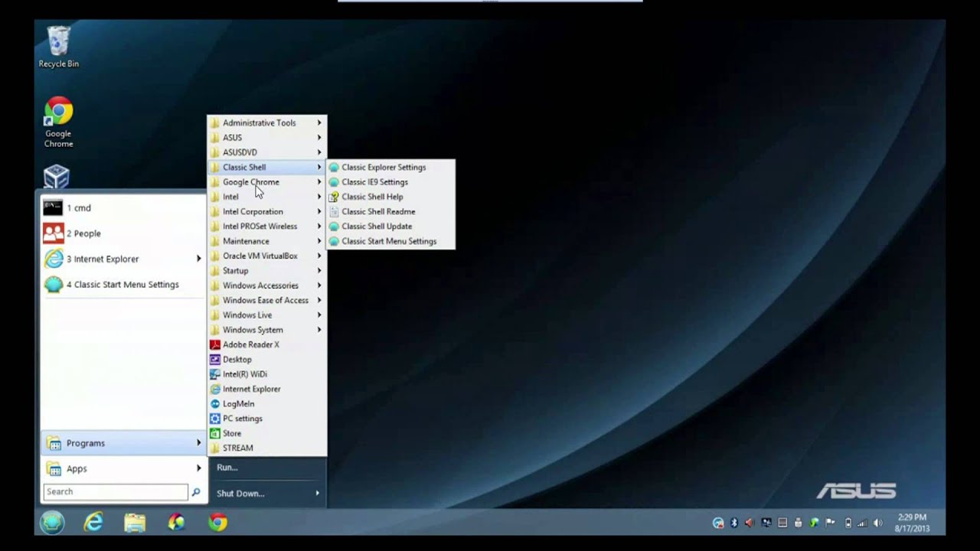980x551 pixels.
Task: Expand the Administrative Tools submenu arrow
Action: [x=320, y=122]
